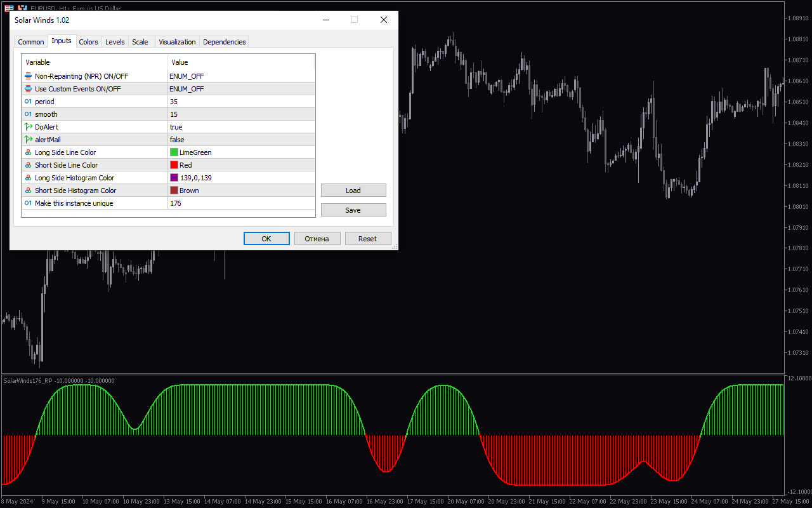Click Load to import settings

click(353, 190)
